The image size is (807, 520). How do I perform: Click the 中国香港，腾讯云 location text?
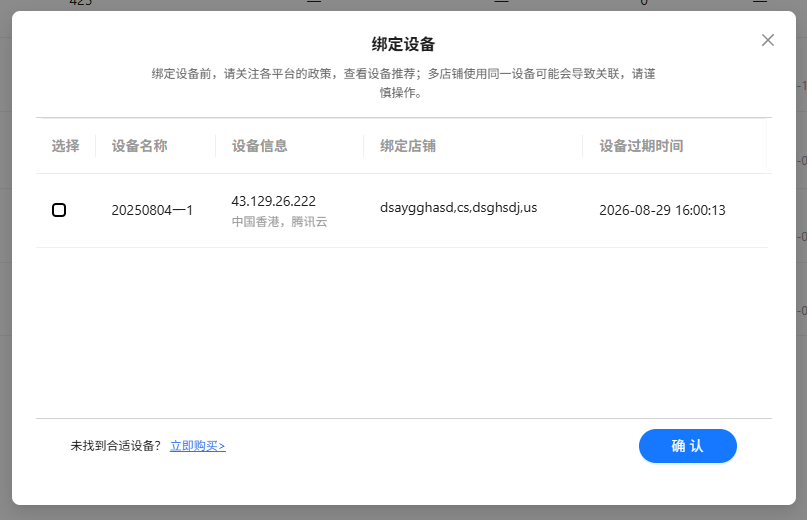point(279,222)
